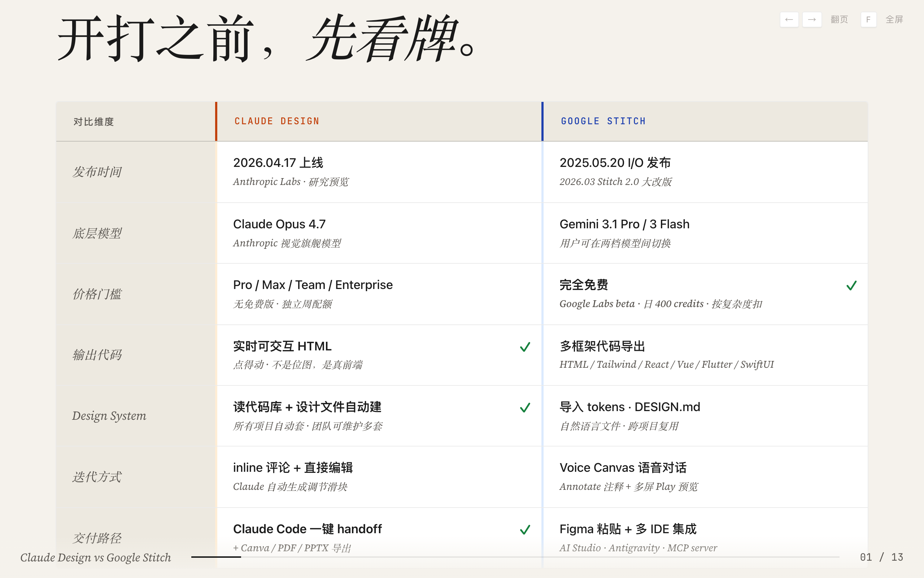This screenshot has height=578, width=924.
Task: Click the 用户可在两档模型间切换 subtitle
Action: click(615, 243)
